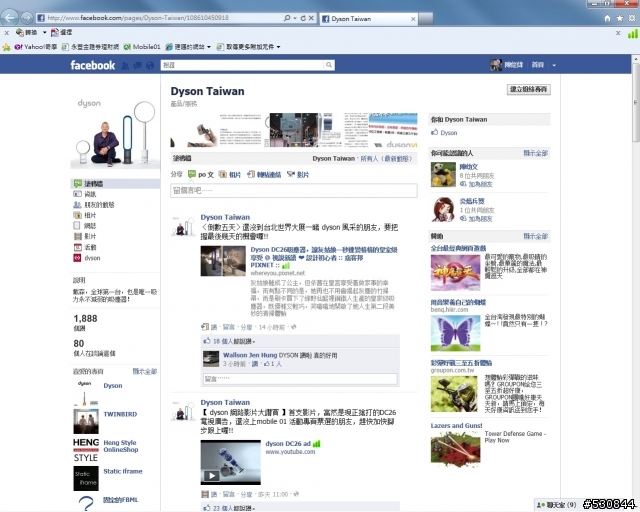Image resolution: width=640 pixels, height=512 pixels.
Task: Open the wall item in left sidebar
Action: [116, 183]
